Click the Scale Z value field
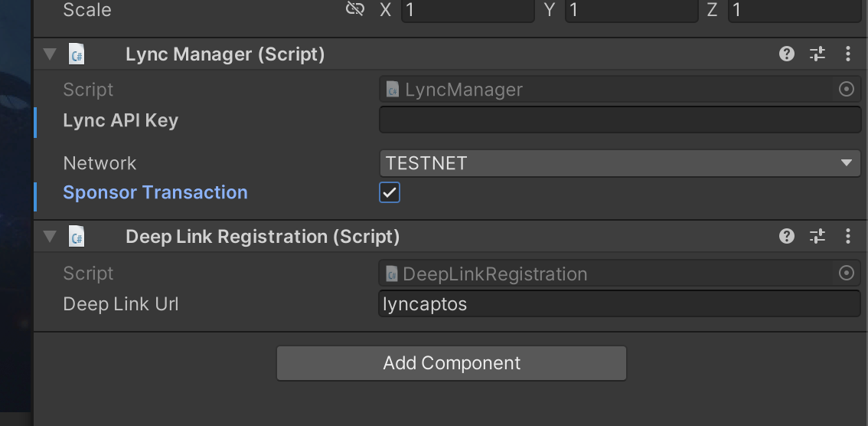The image size is (868, 426). 795,10
